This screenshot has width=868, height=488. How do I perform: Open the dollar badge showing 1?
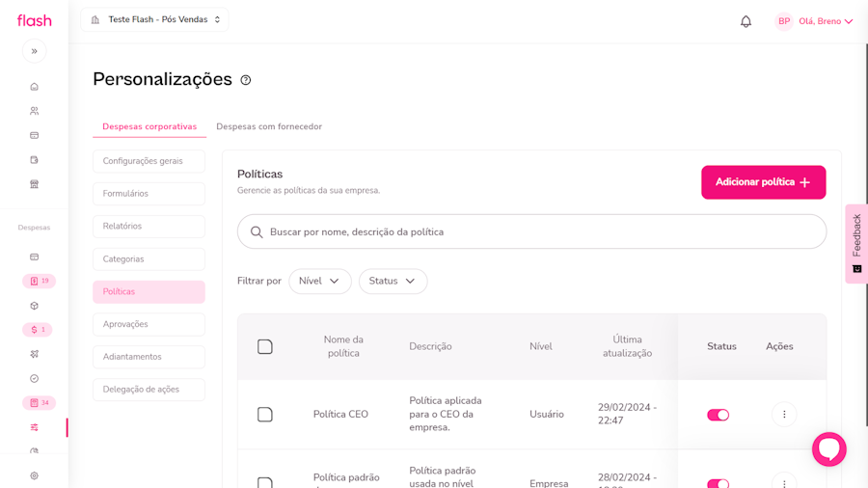point(38,330)
